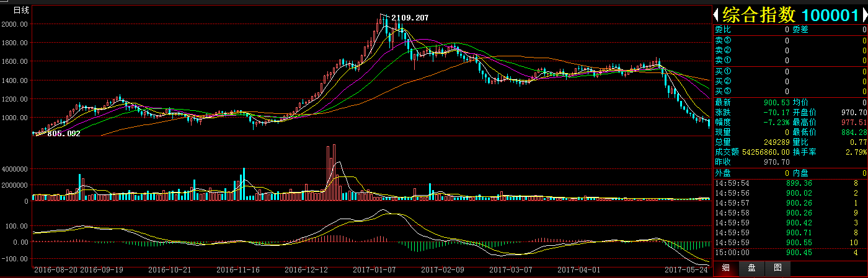Click the 开盘价 value 970.70
This screenshot has width=868, height=278.
click(854, 112)
